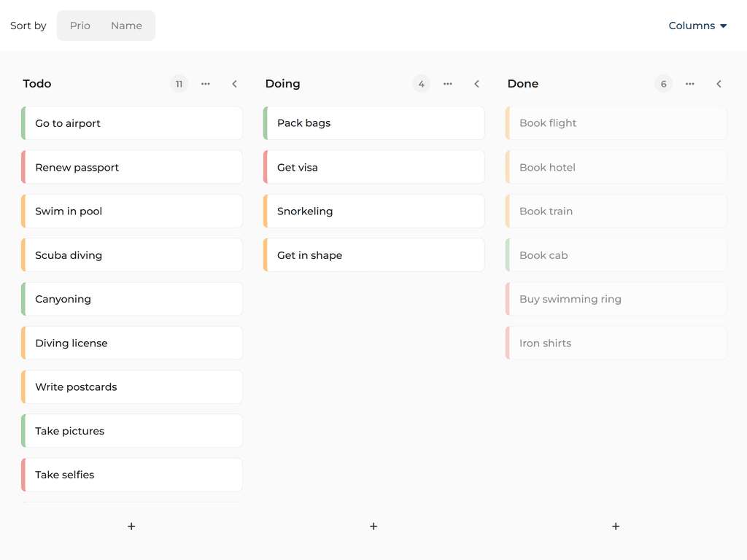The width and height of the screenshot is (747, 560).
Task: Open the Renew passport card
Action: pyautogui.click(x=131, y=167)
